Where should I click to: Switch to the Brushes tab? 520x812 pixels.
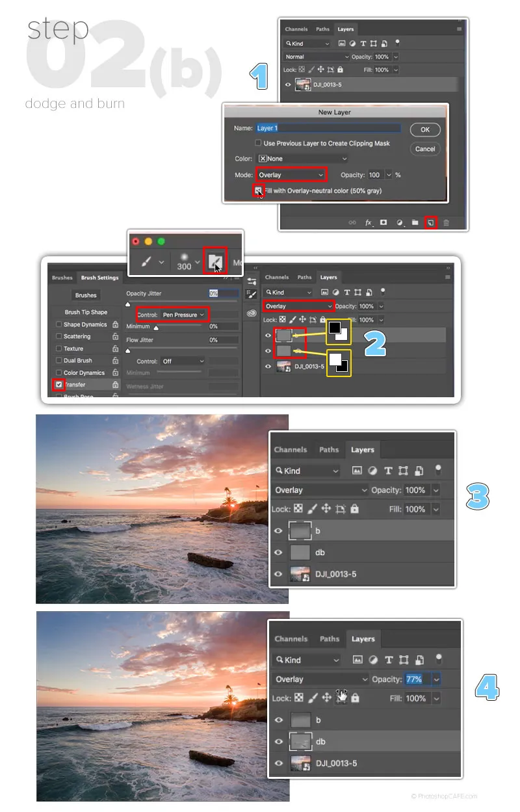pos(62,278)
